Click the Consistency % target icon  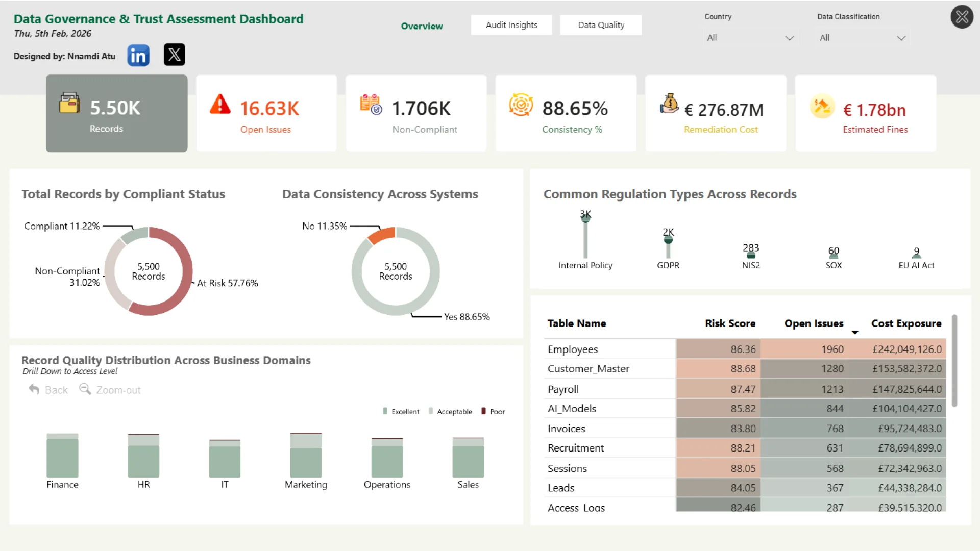tap(521, 105)
